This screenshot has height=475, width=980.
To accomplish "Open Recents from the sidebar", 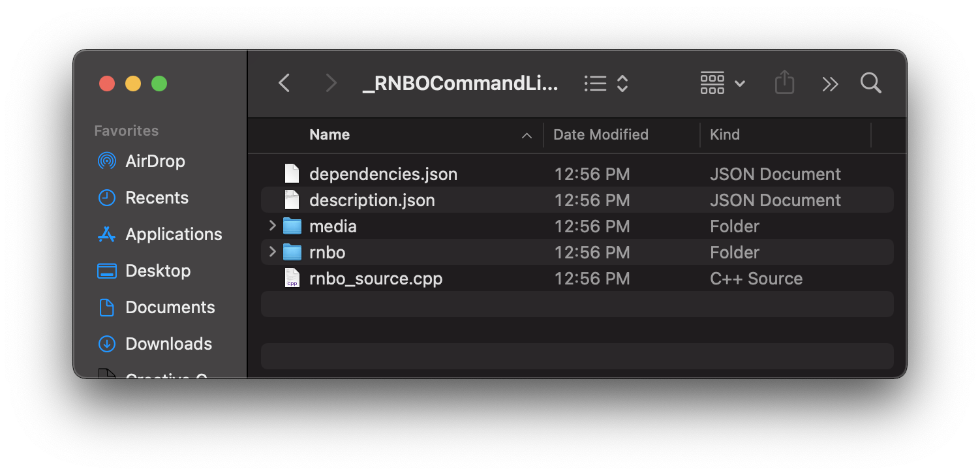I will coord(106,197).
